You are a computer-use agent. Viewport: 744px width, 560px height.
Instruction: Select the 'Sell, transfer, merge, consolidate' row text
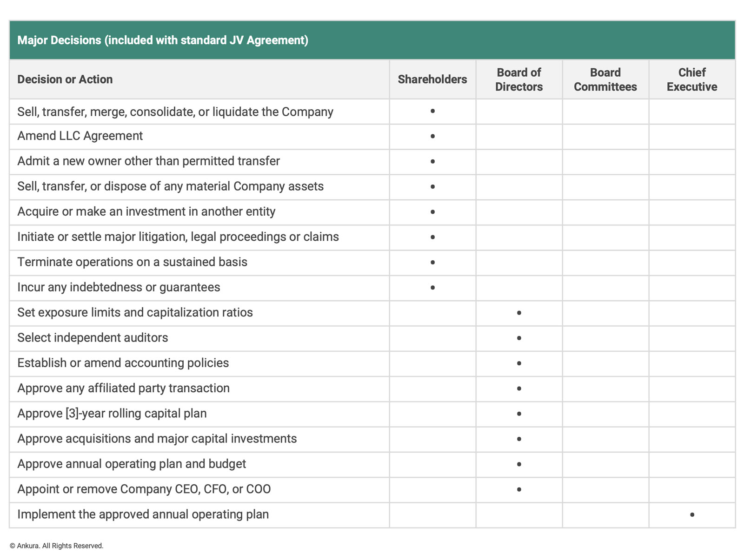point(175,112)
